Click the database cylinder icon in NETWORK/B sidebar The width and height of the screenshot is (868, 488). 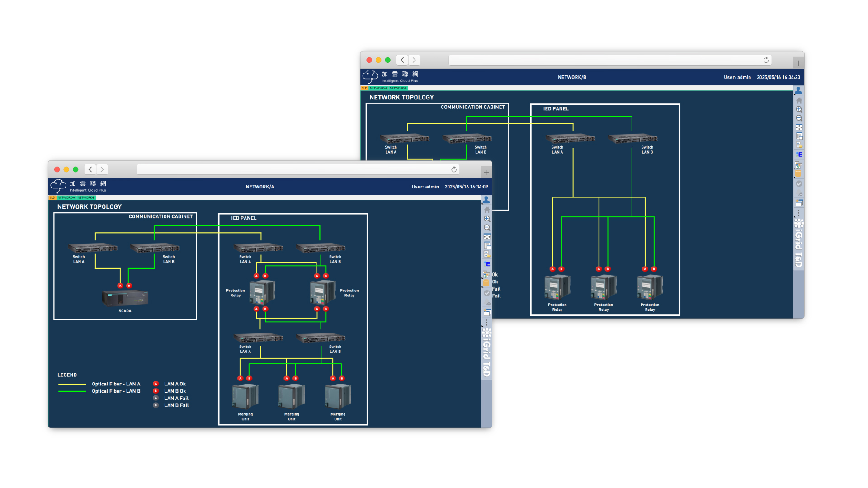point(798,174)
